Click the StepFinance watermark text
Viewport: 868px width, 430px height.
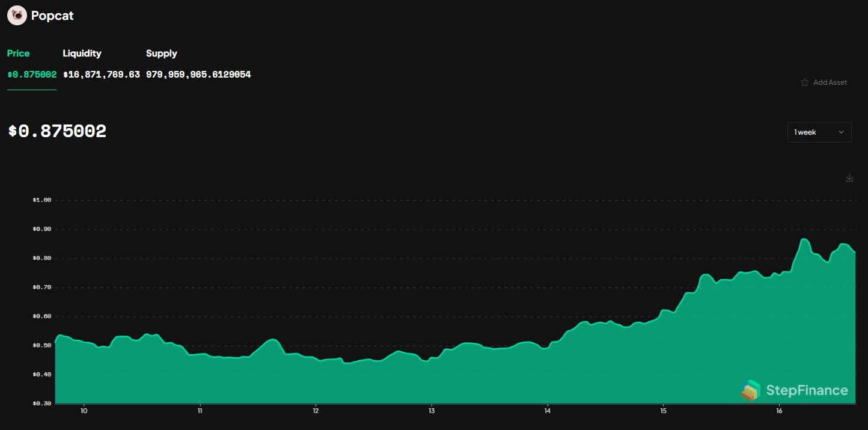pyautogui.click(x=806, y=390)
